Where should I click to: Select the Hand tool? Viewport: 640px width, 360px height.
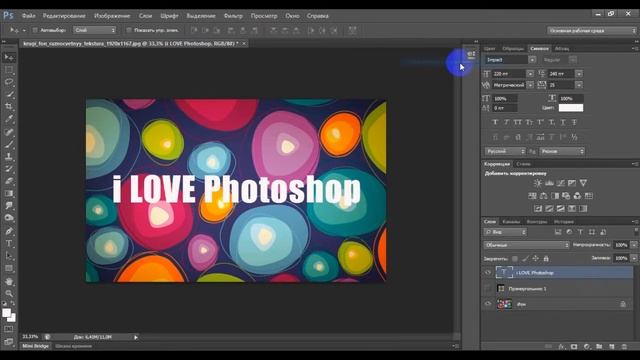point(9,282)
